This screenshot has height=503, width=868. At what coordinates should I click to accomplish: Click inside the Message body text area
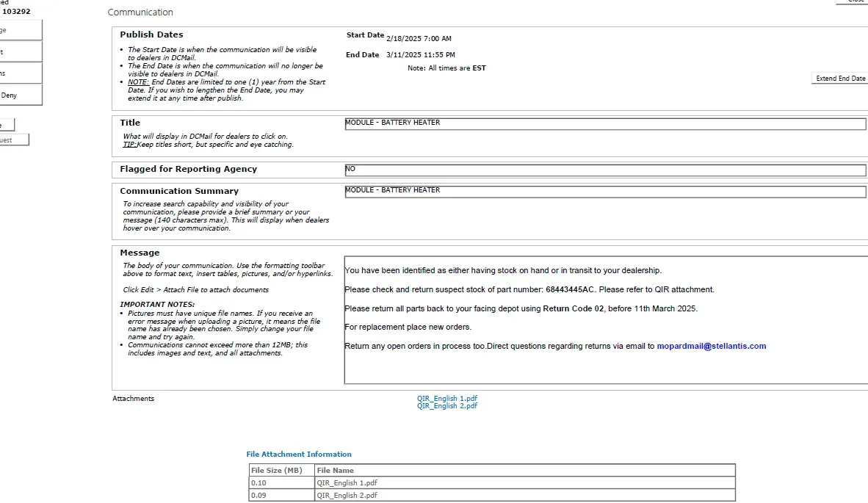(606, 320)
